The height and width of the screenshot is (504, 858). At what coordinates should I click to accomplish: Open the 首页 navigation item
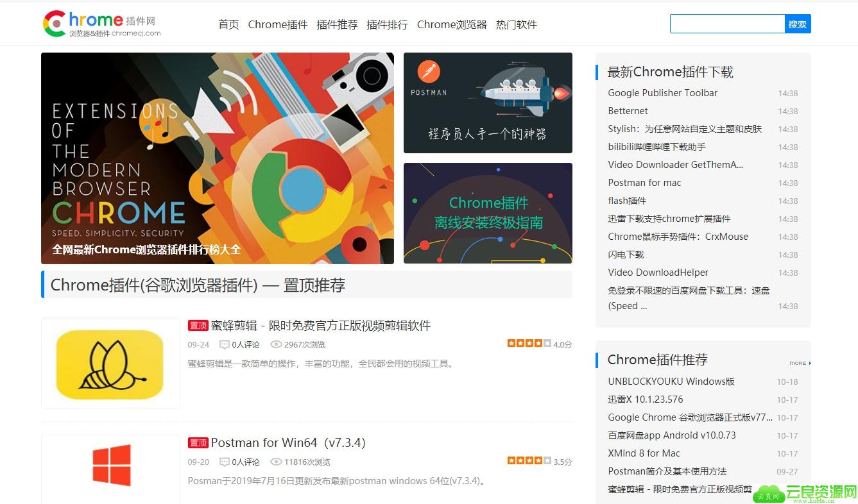click(x=228, y=24)
